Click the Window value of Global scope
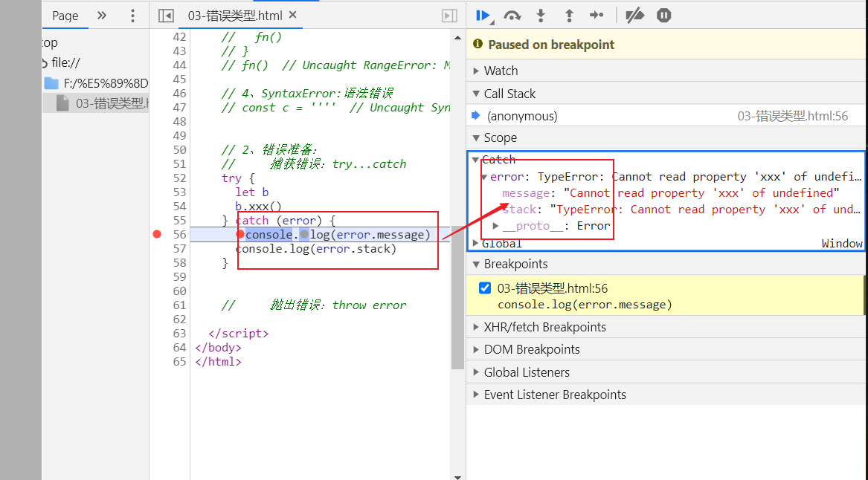The height and width of the screenshot is (480, 868). [842, 243]
